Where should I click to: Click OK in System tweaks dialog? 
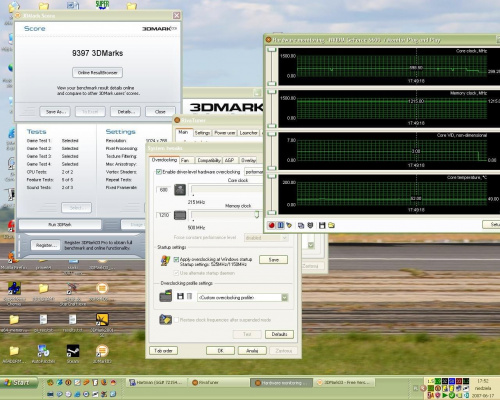[220, 351]
